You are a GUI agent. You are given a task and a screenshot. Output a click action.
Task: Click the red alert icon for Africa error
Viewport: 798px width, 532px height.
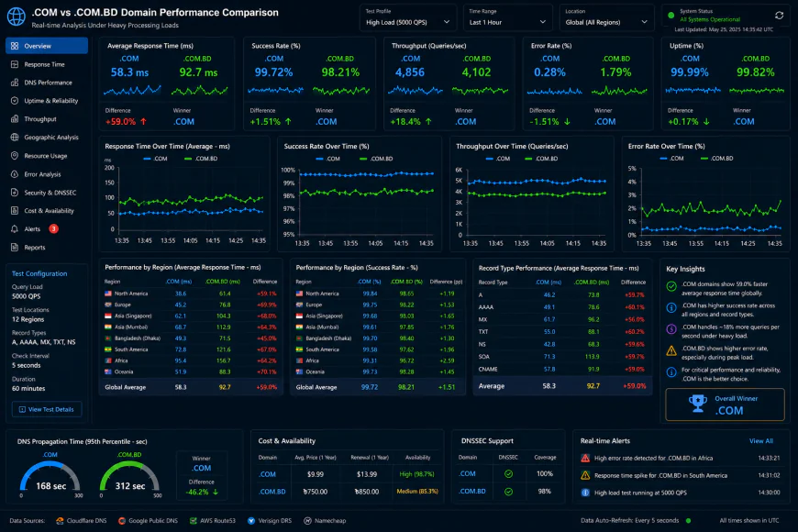[x=585, y=459]
